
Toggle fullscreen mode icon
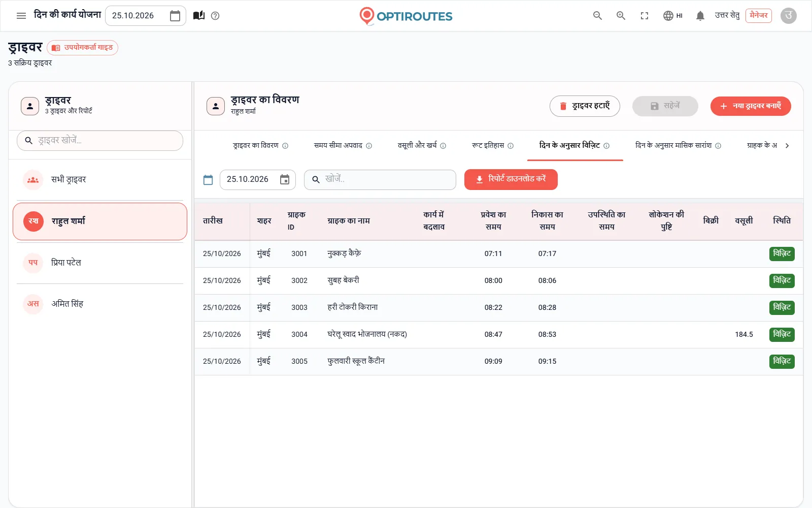[645, 16]
